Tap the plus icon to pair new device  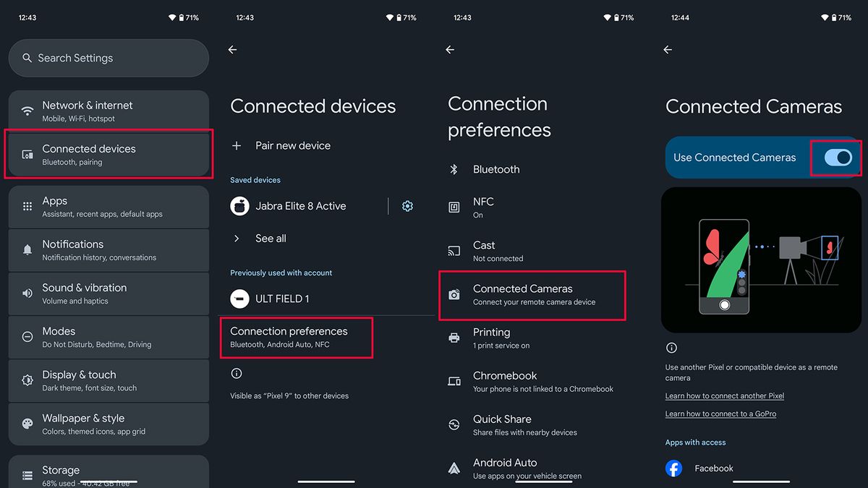point(237,145)
